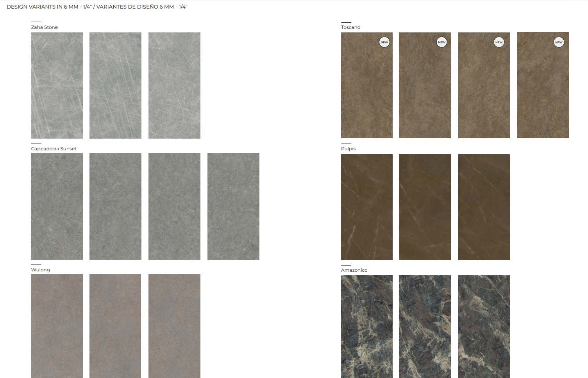The height and width of the screenshot is (378, 588).
Task: Select the second Toscano variant
Action: pos(425,85)
